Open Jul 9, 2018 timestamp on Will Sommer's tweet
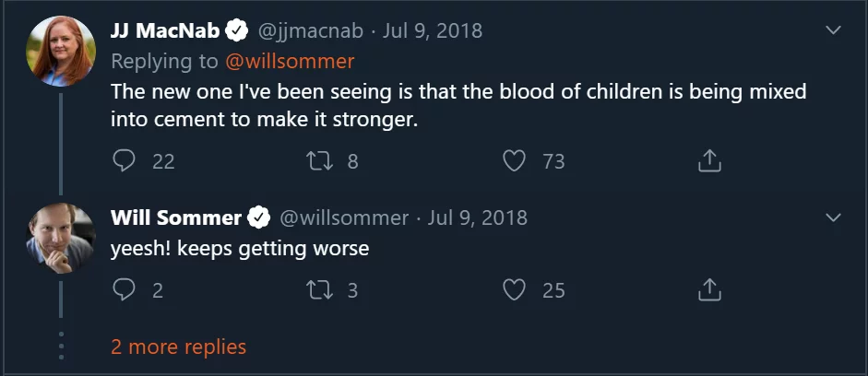Screen dimensions: 868x376 tap(478, 217)
